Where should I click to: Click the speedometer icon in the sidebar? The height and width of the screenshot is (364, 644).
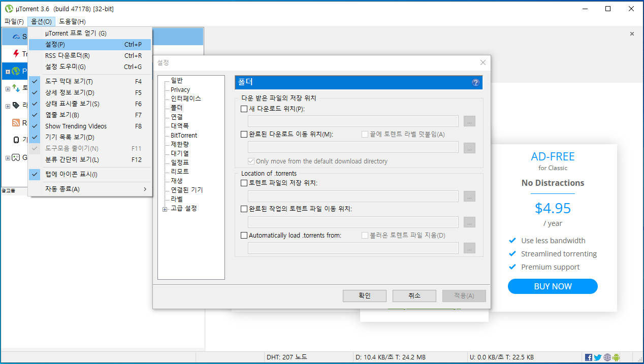[16, 37]
